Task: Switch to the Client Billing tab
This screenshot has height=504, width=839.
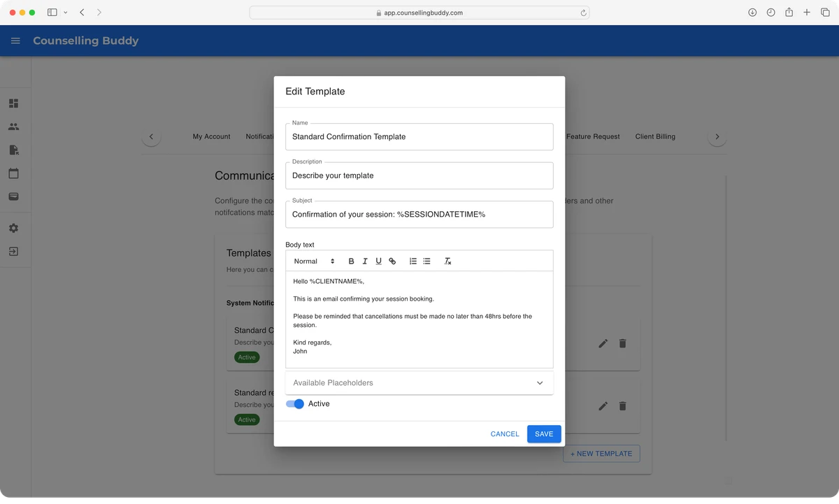Action: point(655,137)
